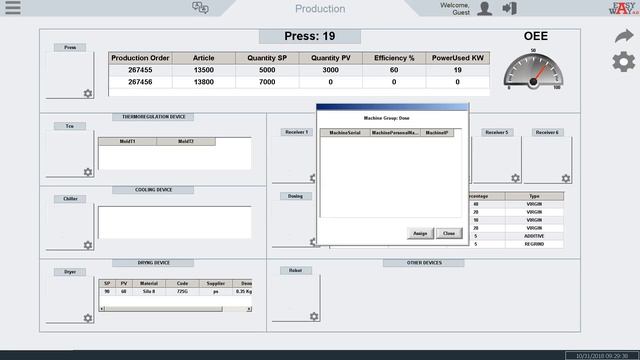
Task: Open Chiller device settings gear
Action: click(88, 245)
